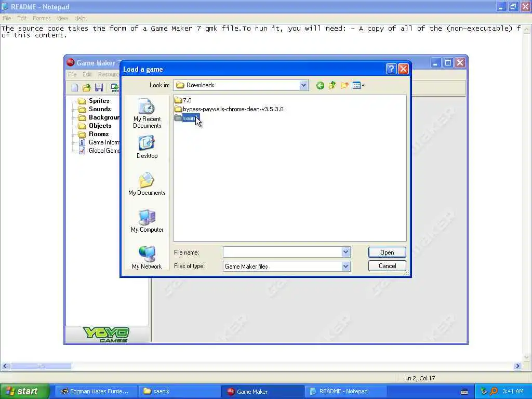Select Sprites folder in resource tree

(94, 101)
